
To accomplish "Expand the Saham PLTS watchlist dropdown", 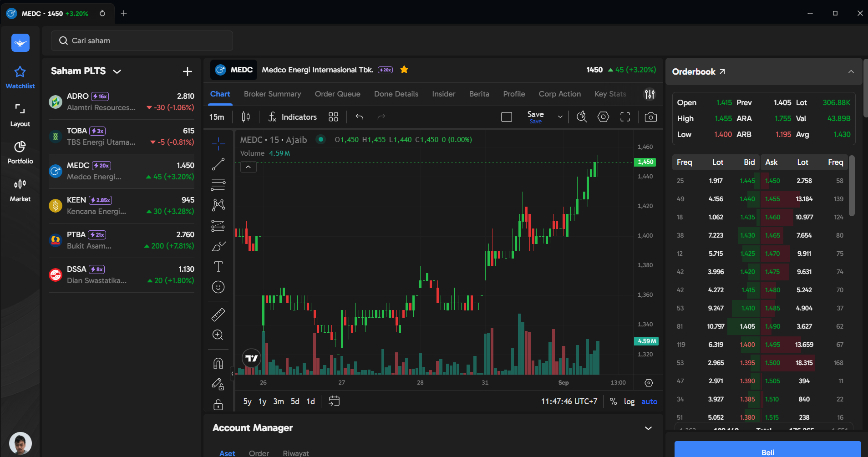I will coord(117,71).
